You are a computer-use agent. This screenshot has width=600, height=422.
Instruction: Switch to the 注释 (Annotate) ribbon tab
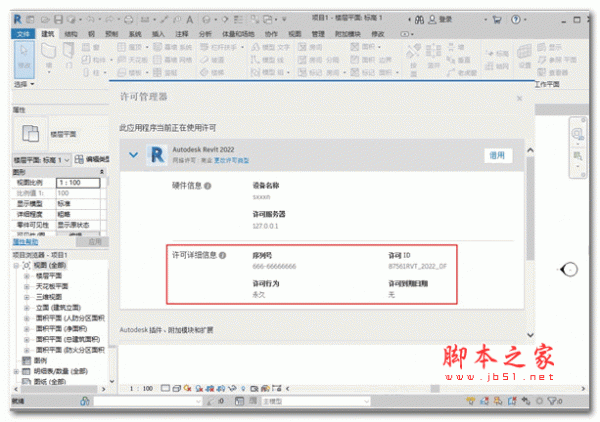point(182,34)
